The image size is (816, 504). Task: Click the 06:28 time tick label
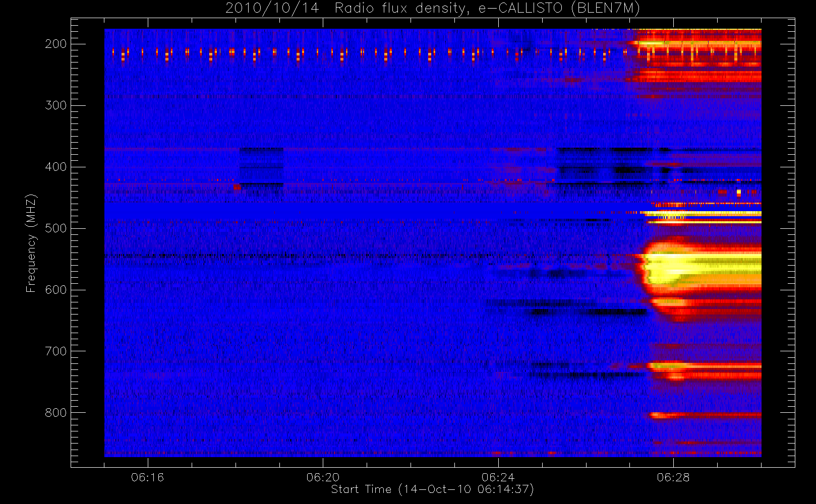click(x=673, y=477)
